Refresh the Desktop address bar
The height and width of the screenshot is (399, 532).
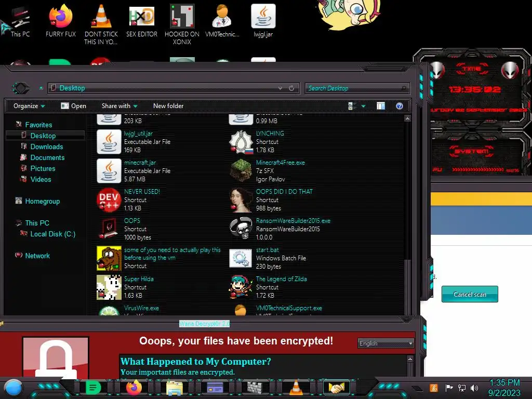tap(291, 88)
